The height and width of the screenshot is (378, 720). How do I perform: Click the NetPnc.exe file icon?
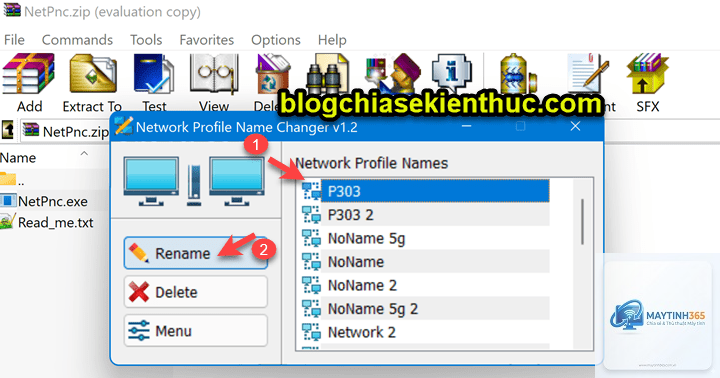pyautogui.click(x=8, y=201)
